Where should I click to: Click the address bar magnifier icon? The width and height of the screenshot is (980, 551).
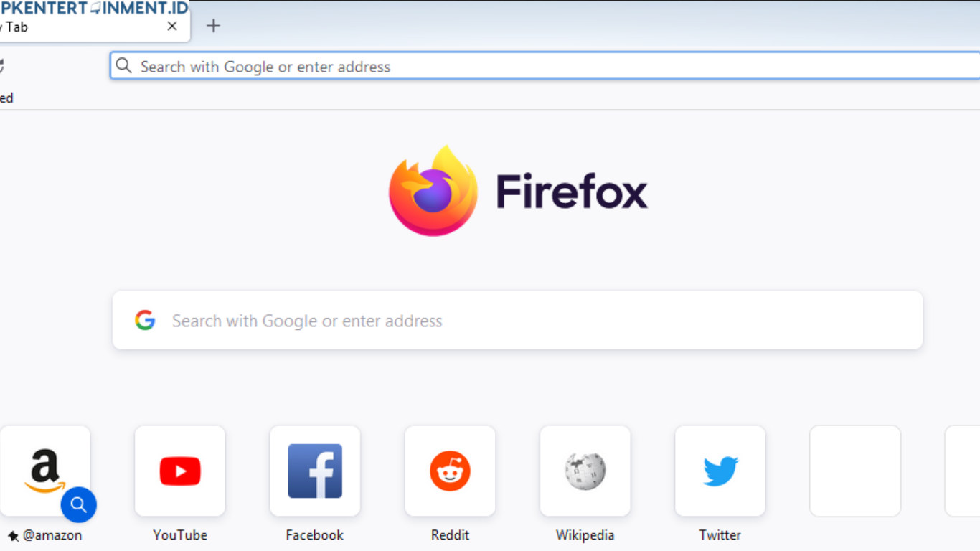(124, 66)
